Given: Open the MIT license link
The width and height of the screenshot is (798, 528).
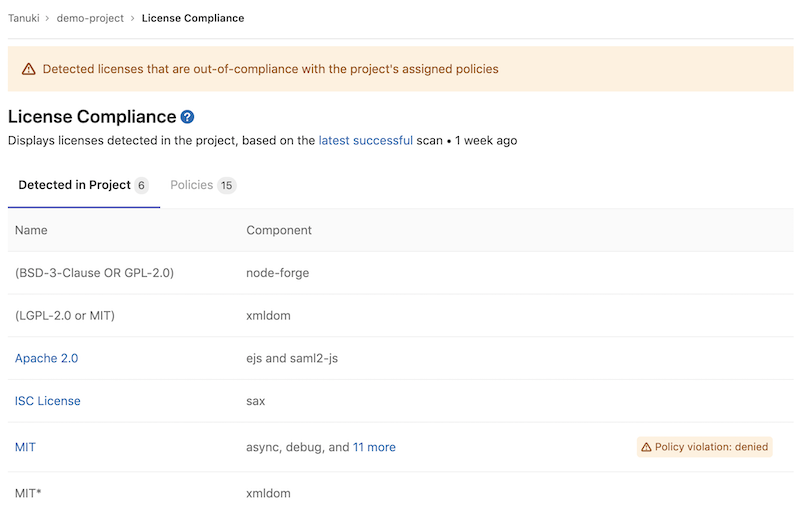Looking at the screenshot, I should 25,447.
